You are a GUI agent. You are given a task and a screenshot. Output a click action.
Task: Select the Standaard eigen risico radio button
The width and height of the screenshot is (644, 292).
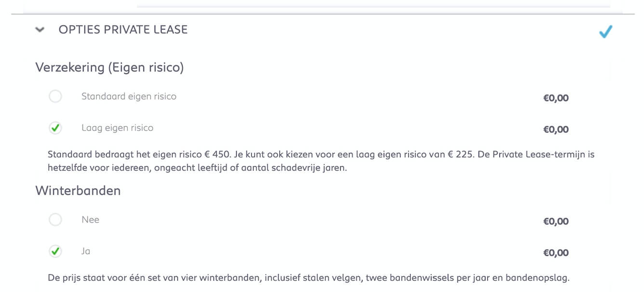(x=55, y=96)
